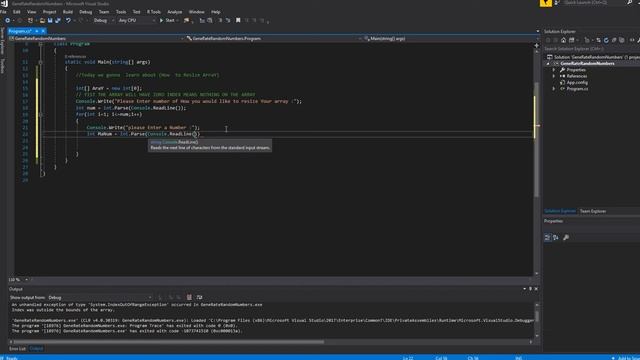Open the Debug configuration dropdown

tap(104, 20)
